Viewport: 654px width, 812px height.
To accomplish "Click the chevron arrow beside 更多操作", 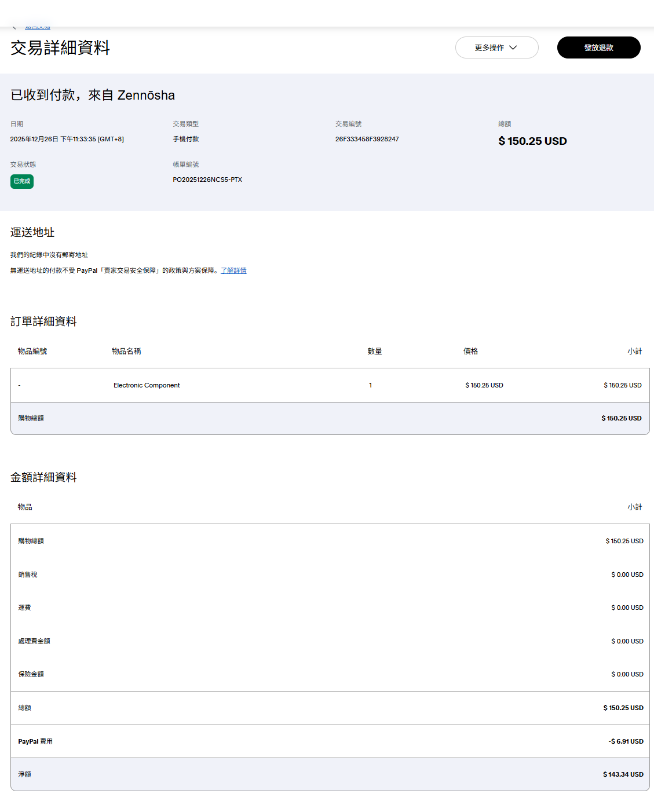I will coord(513,47).
